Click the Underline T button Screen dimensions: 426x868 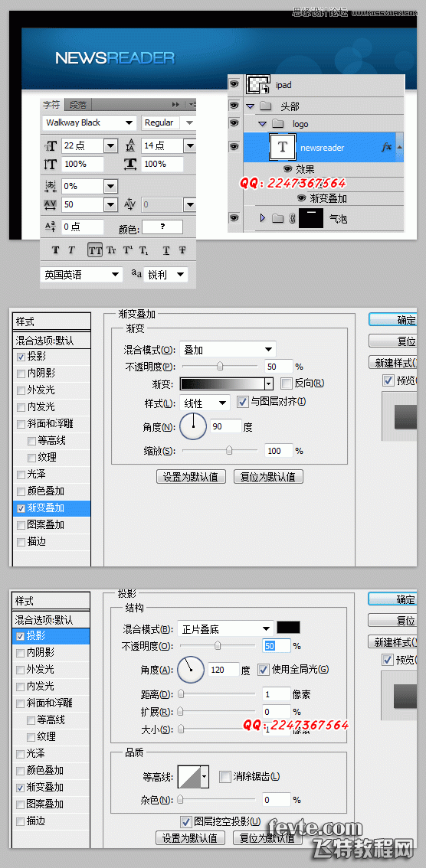coord(166,250)
